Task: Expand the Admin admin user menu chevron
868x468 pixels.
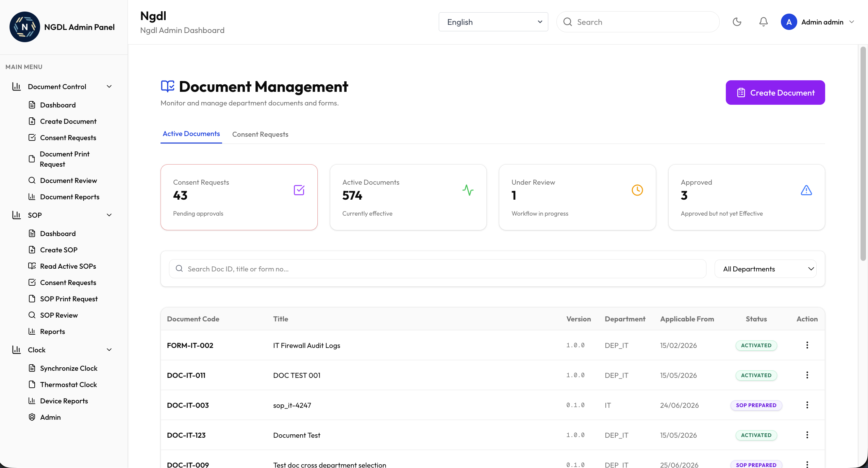Action: point(852,22)
